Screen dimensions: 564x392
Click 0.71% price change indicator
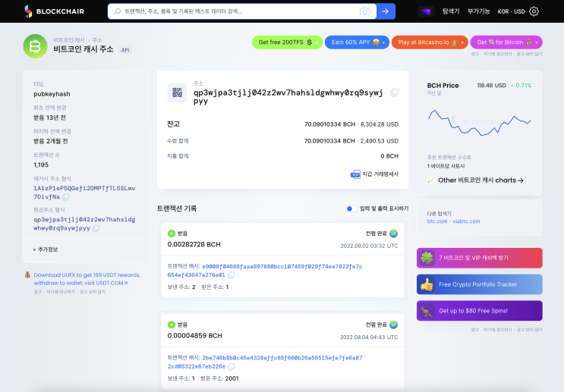(x=521, y=86)
